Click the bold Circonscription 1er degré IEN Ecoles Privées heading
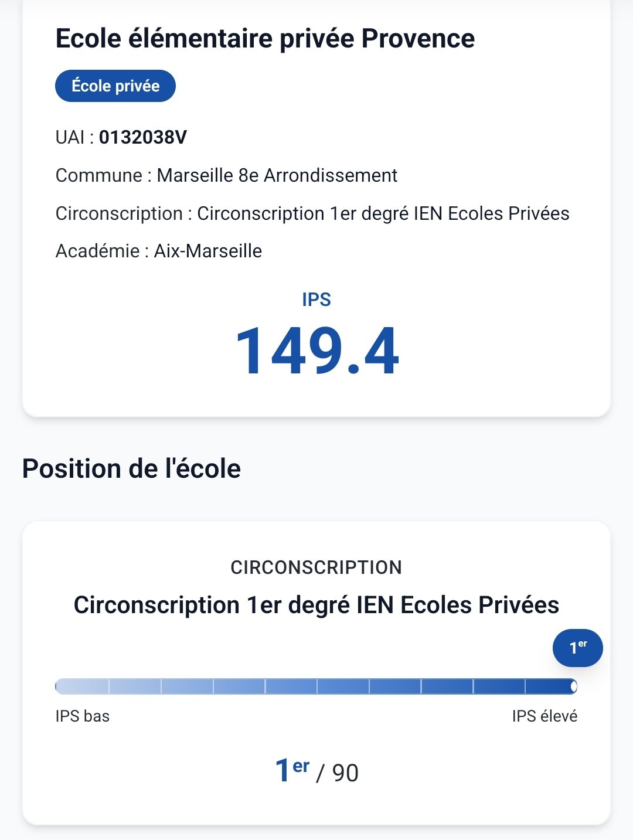Image resolution: width=633 pixels, height=840 pixels. [x=316, y=605]
